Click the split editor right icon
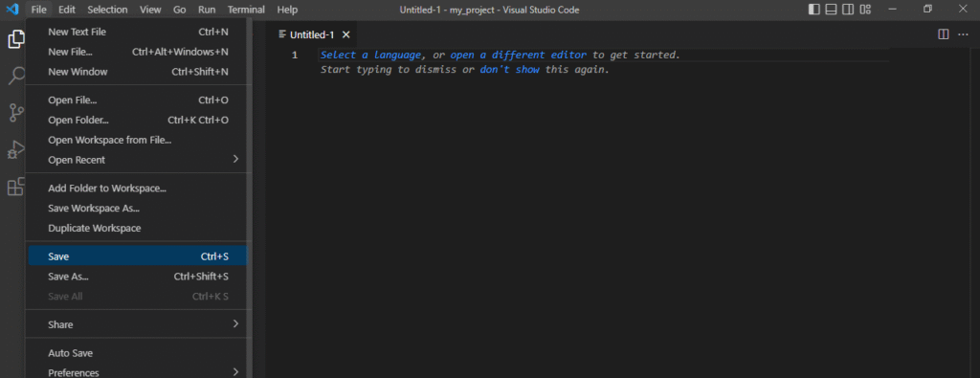 (x=943, y=34)
